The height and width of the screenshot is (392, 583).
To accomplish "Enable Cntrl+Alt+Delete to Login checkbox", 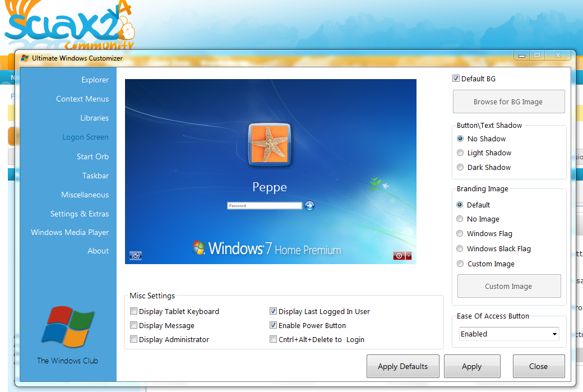I will click(274, 339).
